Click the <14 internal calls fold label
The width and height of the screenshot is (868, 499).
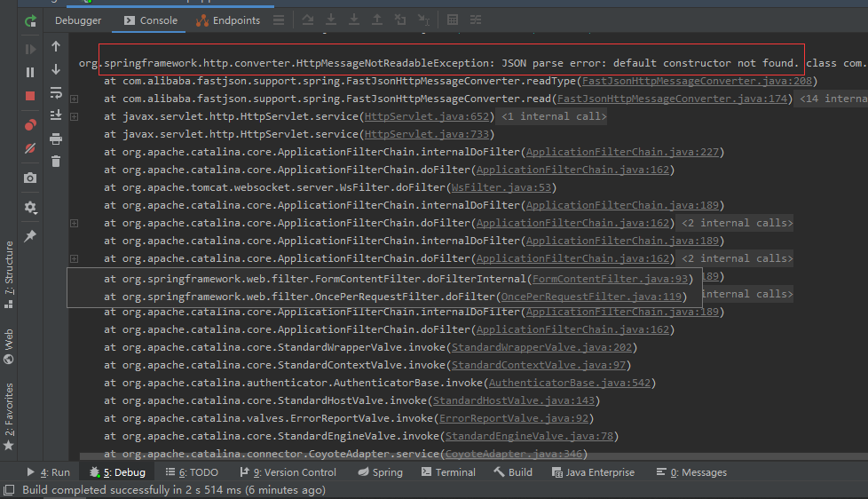[x=832, y=99]
